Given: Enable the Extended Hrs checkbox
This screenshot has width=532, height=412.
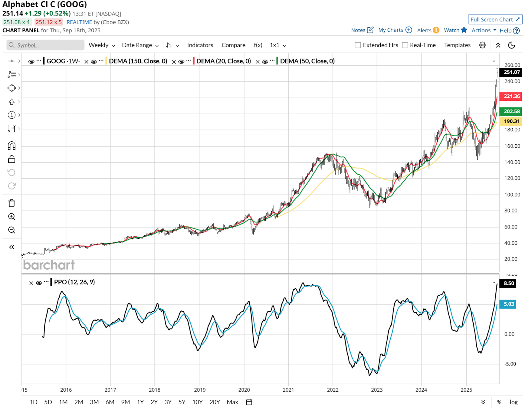Looking at the screenshot, I should click(x=358, y=45).
